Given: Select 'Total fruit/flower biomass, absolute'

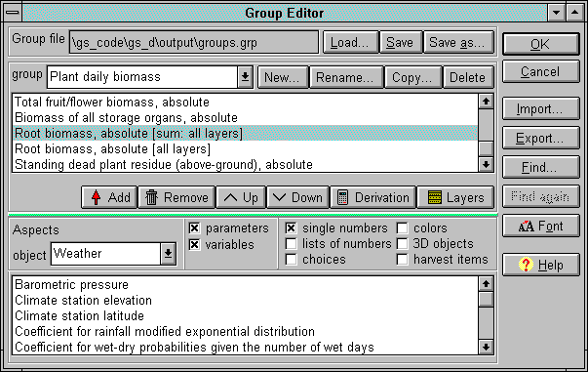Looking at the screenshot, I should (245, 103).
